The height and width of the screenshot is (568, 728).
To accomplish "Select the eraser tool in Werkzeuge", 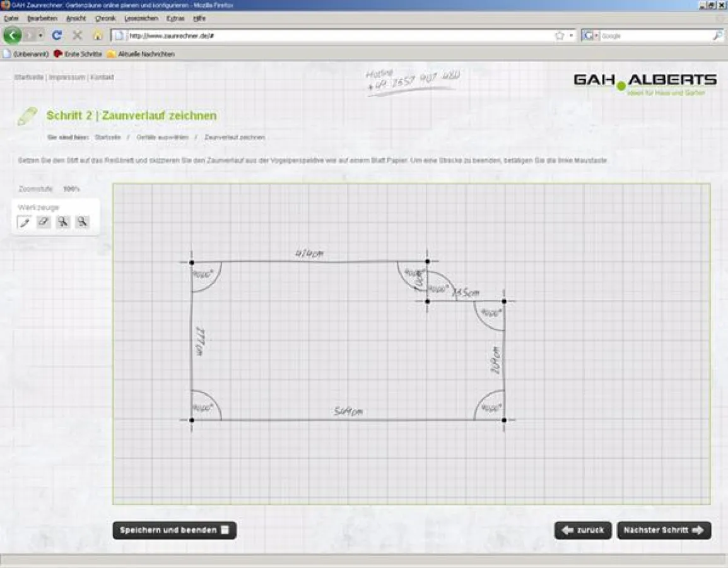I will coord(44,222).
